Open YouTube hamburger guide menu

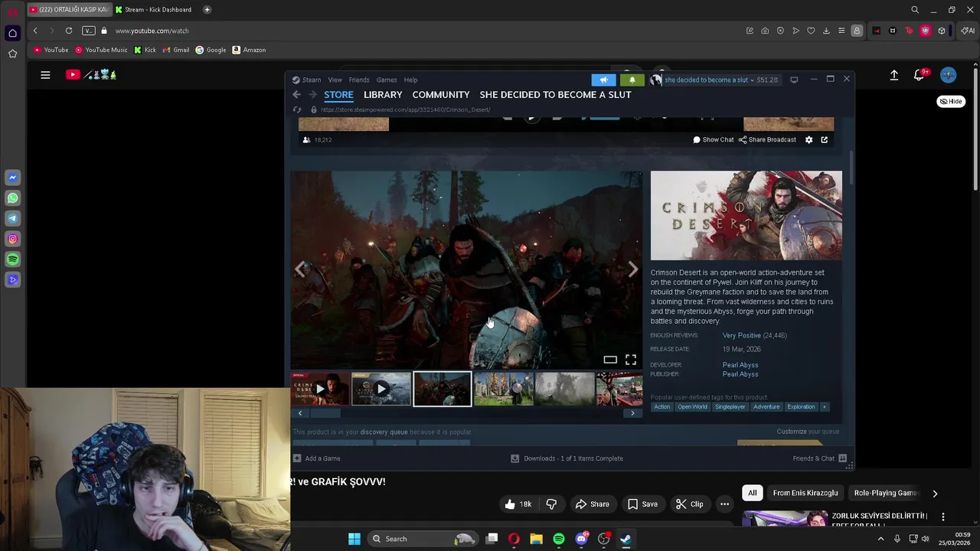pyautogui.click(x=45, y=74)
